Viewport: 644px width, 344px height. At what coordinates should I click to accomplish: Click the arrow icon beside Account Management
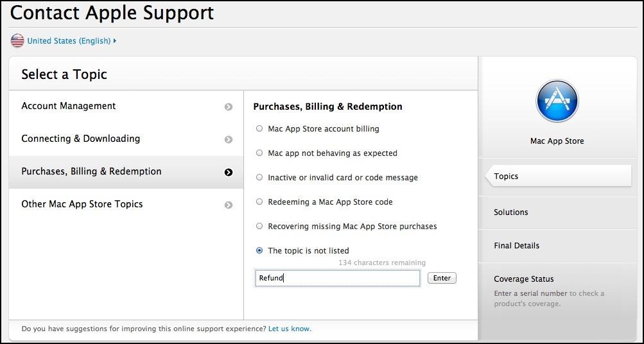[x=229, y=107]
